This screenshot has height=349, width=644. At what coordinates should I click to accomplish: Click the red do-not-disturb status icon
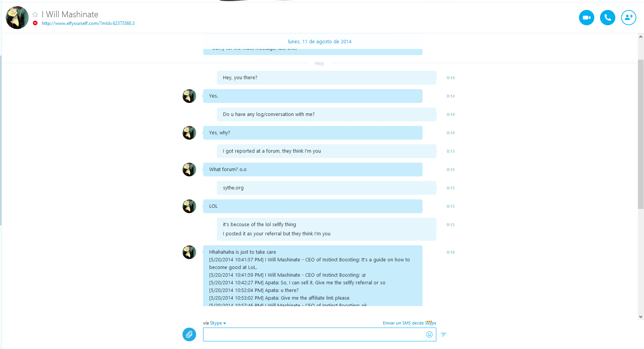pyautogui.click(x=35, y=23)
